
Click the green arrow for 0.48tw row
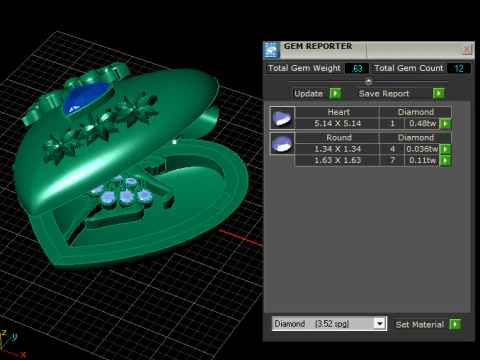tap(445, 124)
